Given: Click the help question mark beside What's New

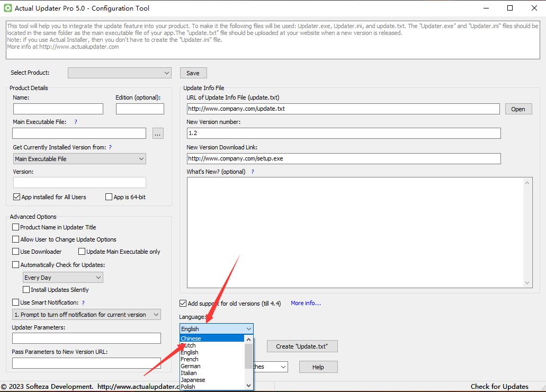Looking at the screenshot, I should pyautogui.click(x=253, y=172).
